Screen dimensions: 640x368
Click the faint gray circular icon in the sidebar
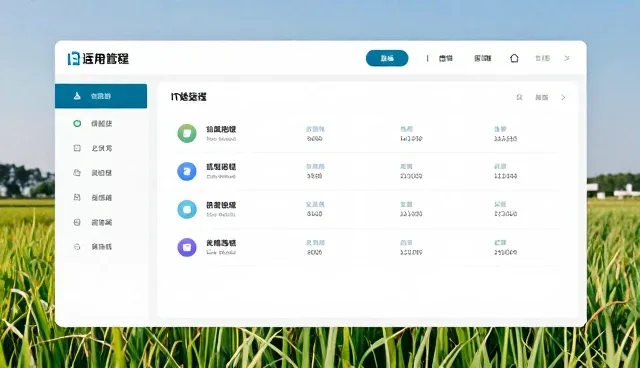pos(77,246)
